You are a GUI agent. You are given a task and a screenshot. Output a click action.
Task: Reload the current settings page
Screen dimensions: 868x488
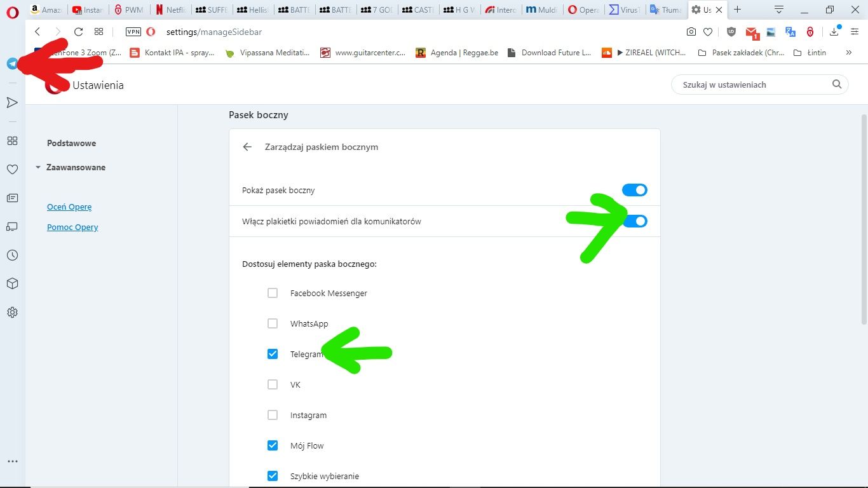78,32
